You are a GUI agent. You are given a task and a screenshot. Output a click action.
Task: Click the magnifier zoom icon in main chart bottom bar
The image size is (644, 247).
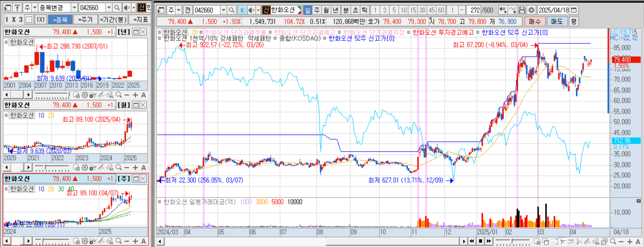coord(613,241)
